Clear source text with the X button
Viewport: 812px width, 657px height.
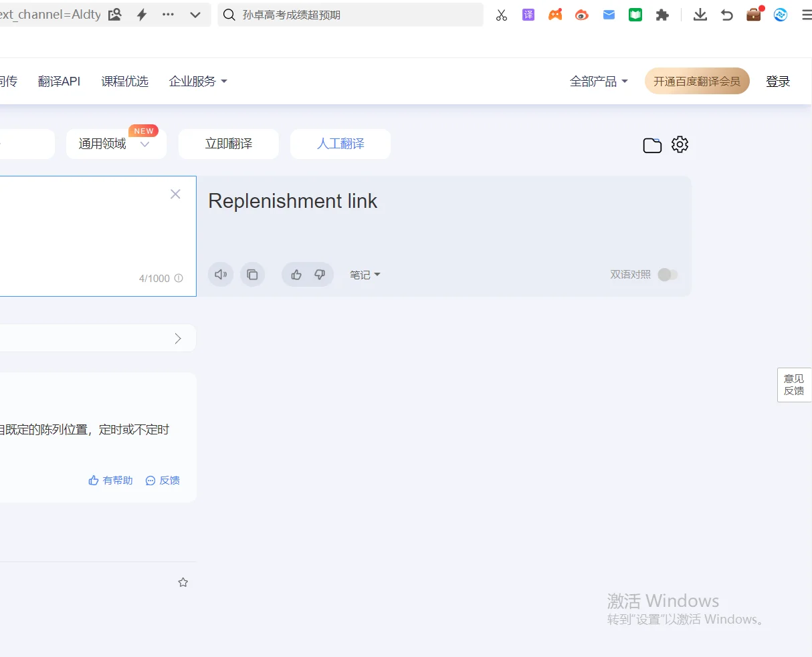coord(176,194)
